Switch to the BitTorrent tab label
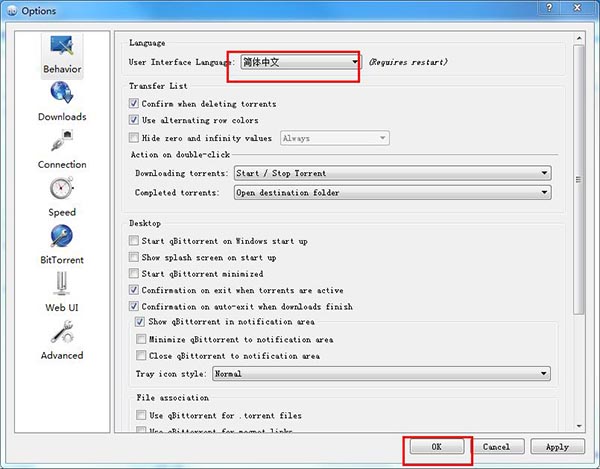The image size is (600, 469). pyautogui.click(x=62, y=260)
